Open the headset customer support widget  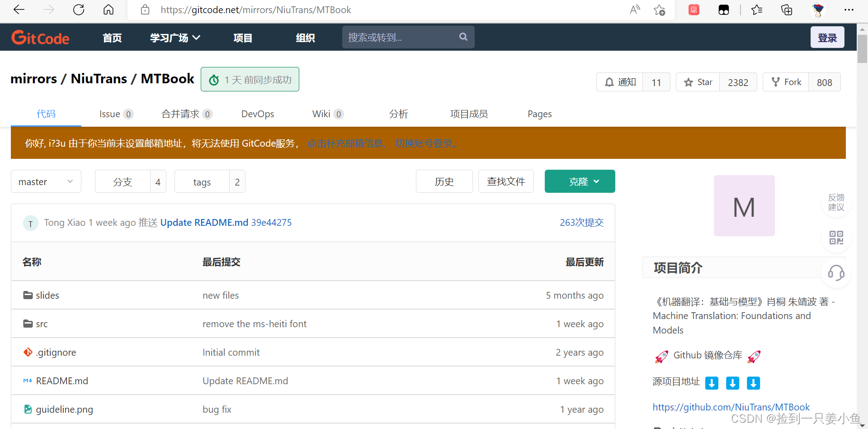(836, 273)
